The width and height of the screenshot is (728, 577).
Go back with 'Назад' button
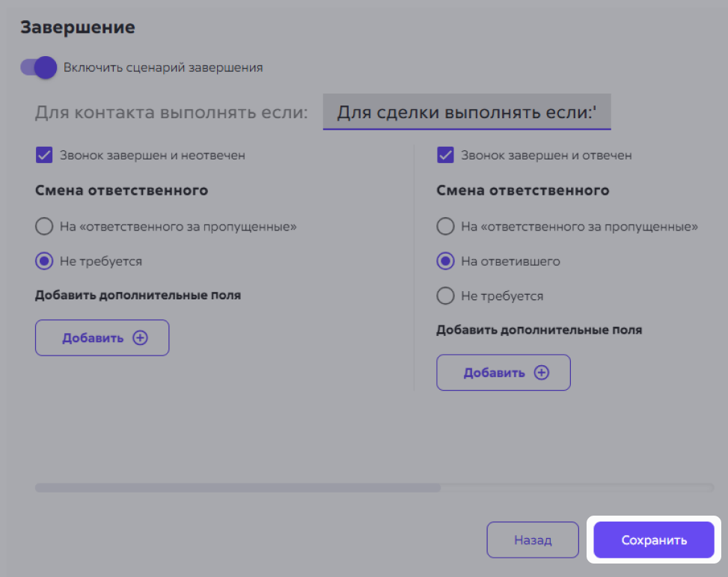click(x=533, y=540)
